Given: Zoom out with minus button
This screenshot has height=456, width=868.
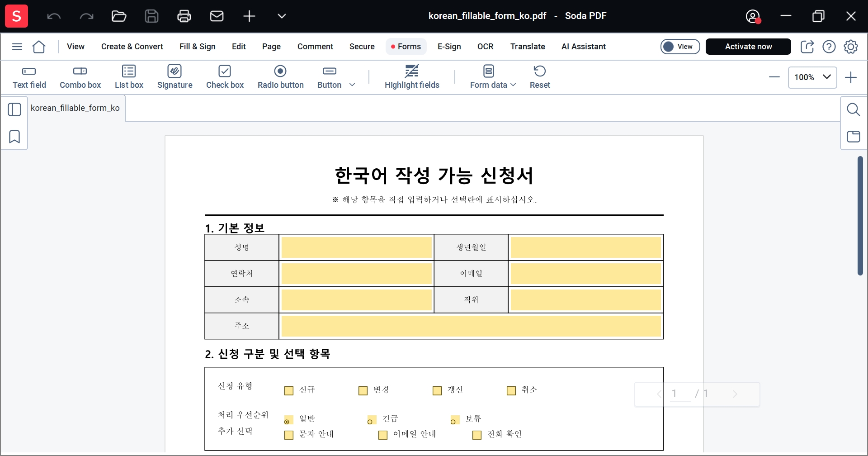Looking at the screenshot, I should 774,77.
